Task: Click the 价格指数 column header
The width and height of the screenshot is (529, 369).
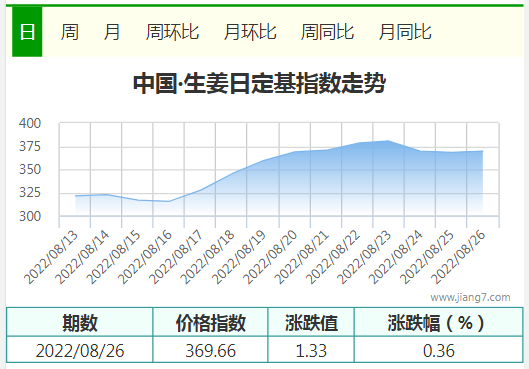Action: pos(210,322)
